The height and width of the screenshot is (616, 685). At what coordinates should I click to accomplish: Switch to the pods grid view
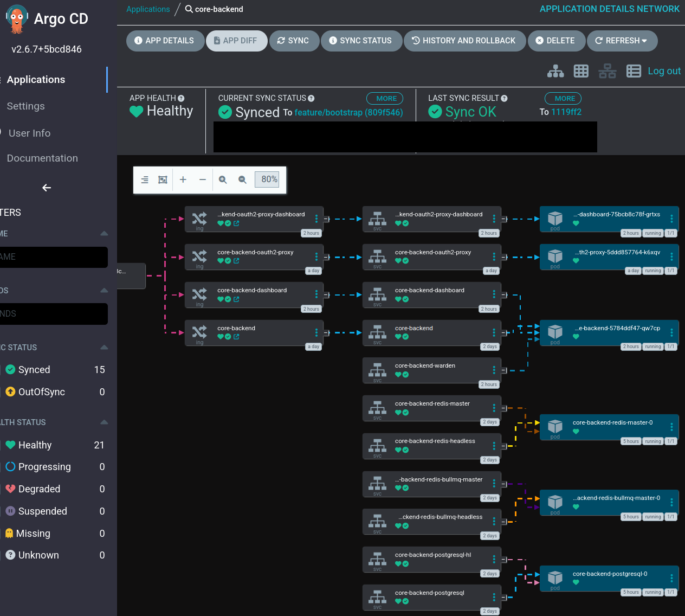tap(581, 70)
